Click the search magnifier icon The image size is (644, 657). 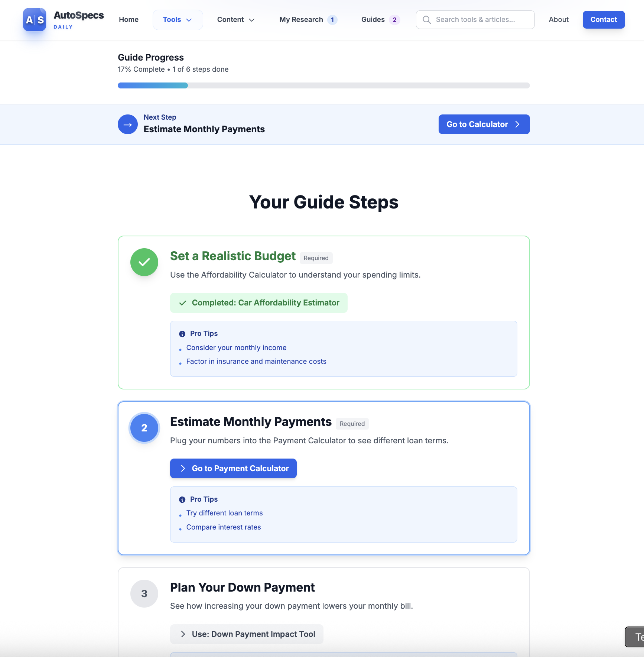(x=427, y=20)
